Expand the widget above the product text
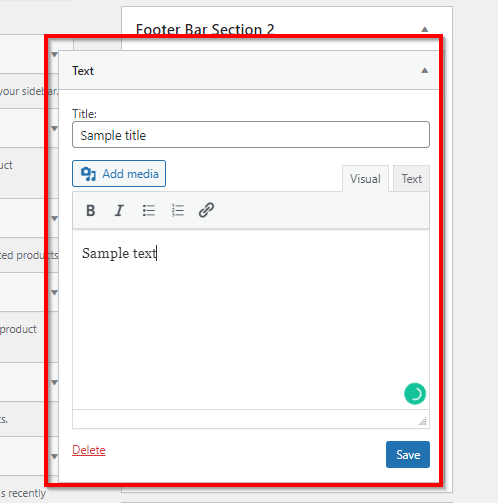 click(54, 293)
